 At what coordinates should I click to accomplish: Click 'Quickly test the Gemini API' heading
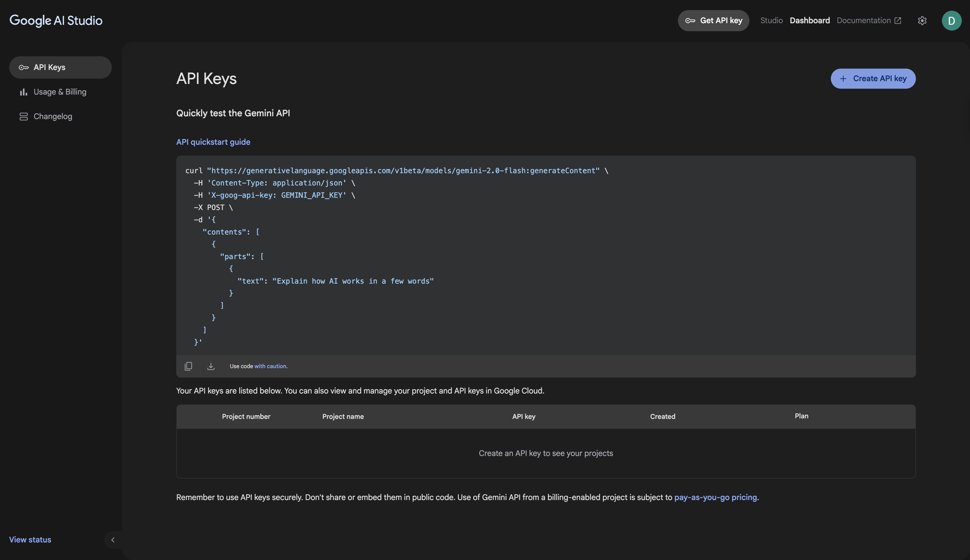pyautogui.click(x=233, y=113)
